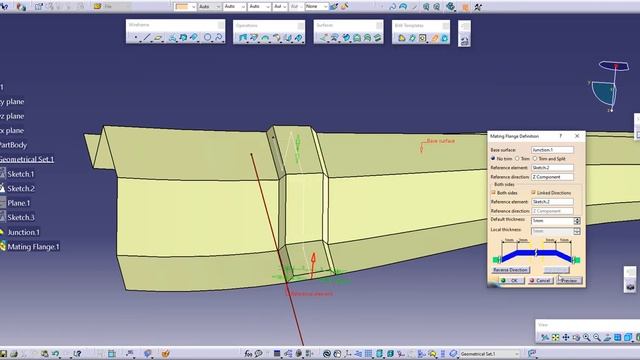The height and width of the screenshot is (360, 640).
Task: Select Sketch.2 in the specification tree
Action: [21, 189]
